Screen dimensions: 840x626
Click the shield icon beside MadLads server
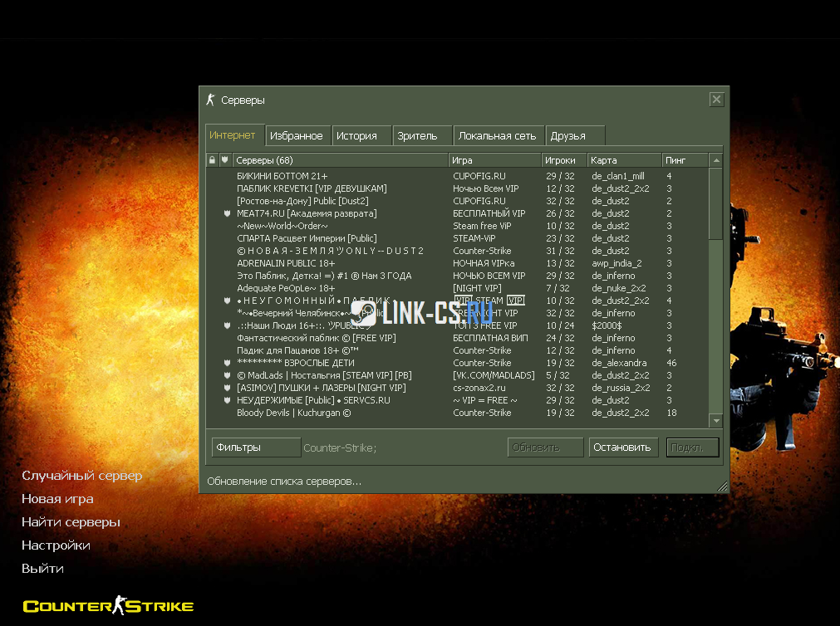click(227, 375)
